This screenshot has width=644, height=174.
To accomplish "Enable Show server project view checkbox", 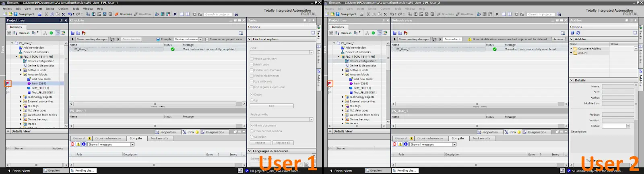I will tap(207, 39).
